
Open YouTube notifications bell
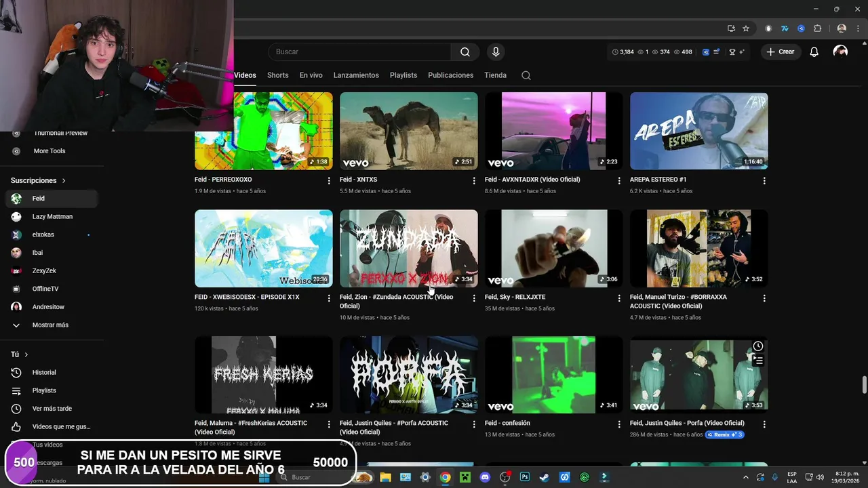pyautogui.click(x=814, y=52)
